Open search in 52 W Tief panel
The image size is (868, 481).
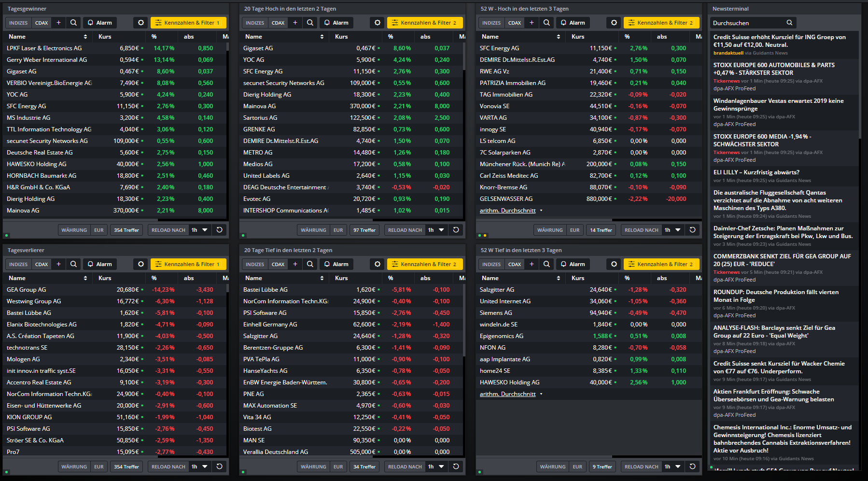click(x=546, y=264)
